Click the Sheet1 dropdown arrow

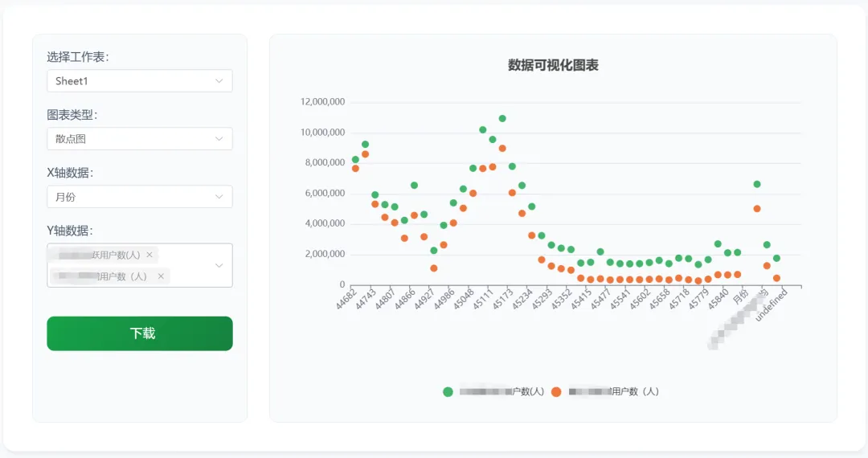click(x=219, y=81)
